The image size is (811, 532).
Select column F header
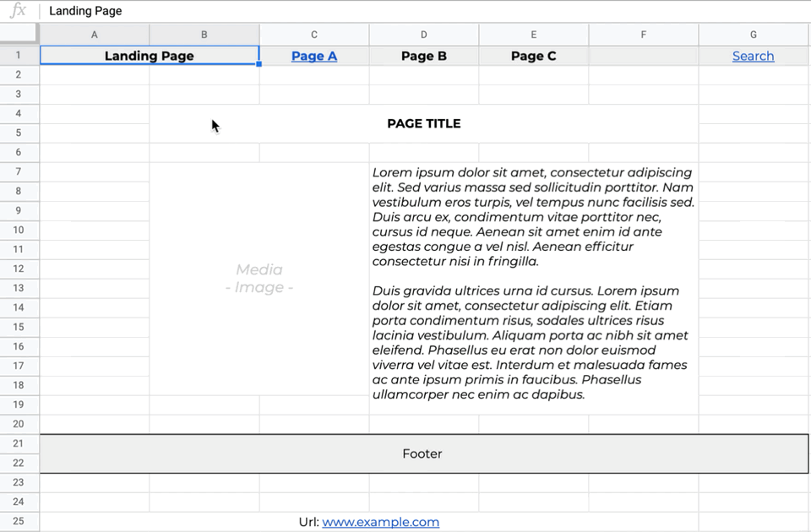point(644,35)
